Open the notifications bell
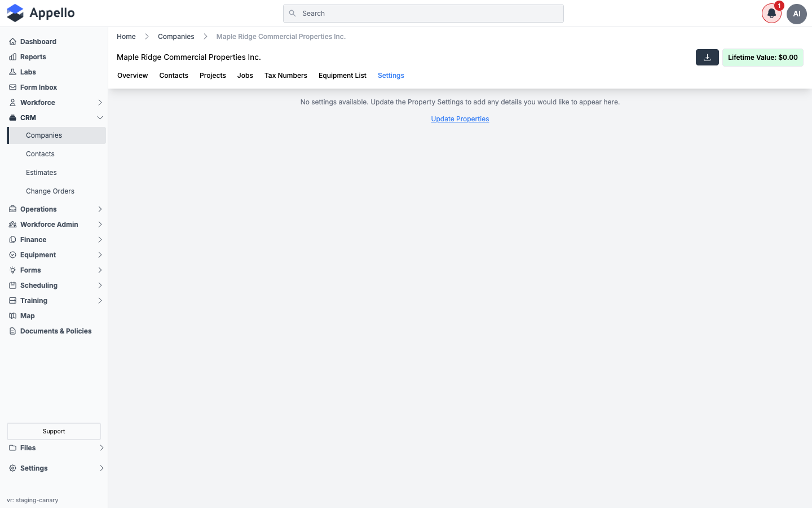Image resolution: width=812 pixels, height=518 pixels. click(771, 14)
